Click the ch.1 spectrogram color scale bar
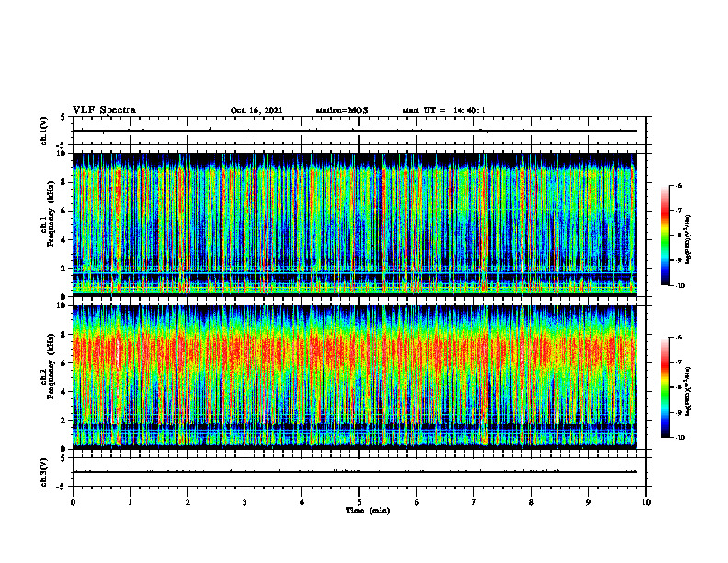This screenshot has height=563, width=728. pos(665,236)
